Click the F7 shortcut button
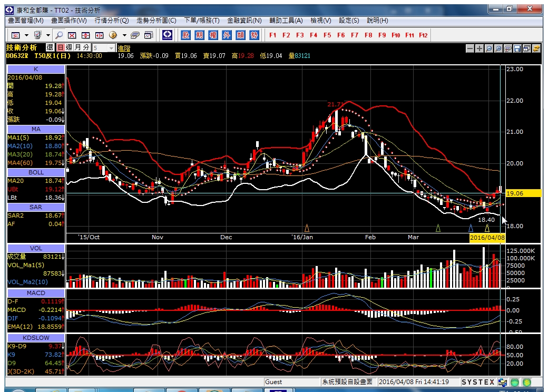This screenshot has height=392, width=548. [x=355, y=35]
